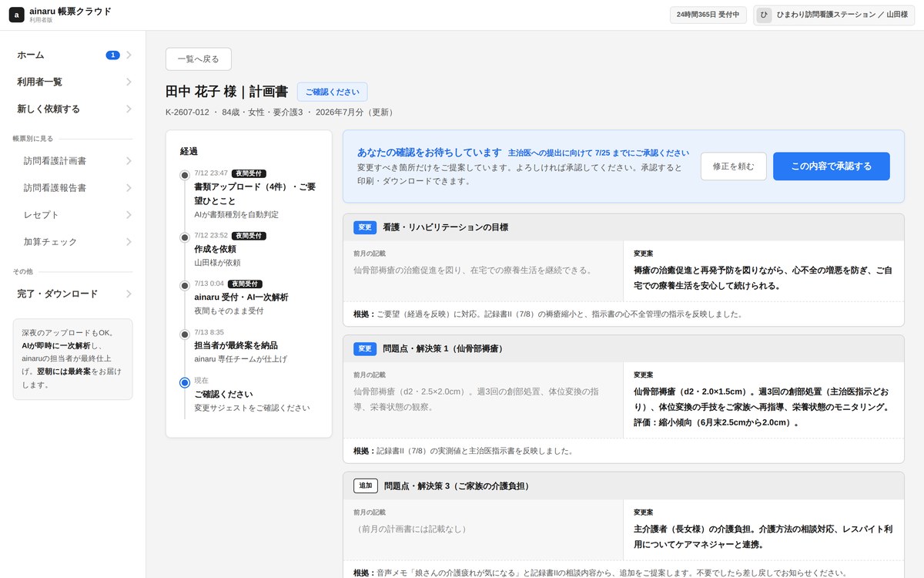Click the 看護・リハビリテーションの目標 section heading
This screenshot has height=578, width=924.
click(x=445, y=227)
